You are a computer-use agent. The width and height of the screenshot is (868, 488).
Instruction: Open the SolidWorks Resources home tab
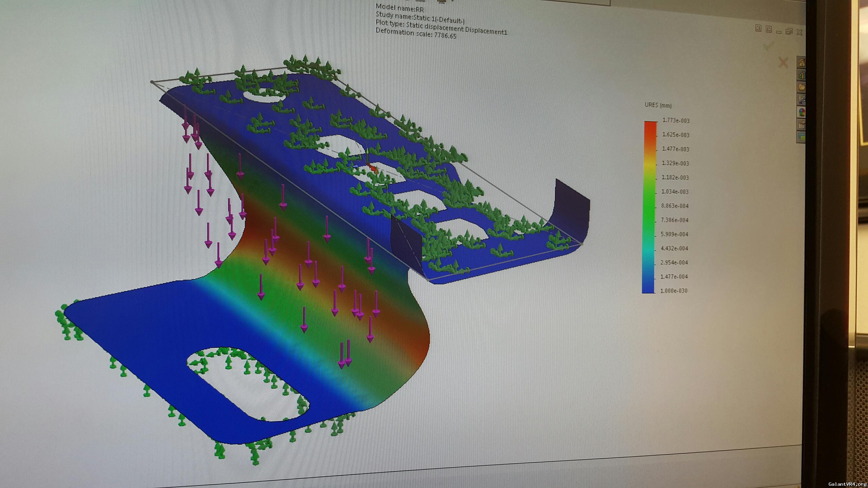802,63
